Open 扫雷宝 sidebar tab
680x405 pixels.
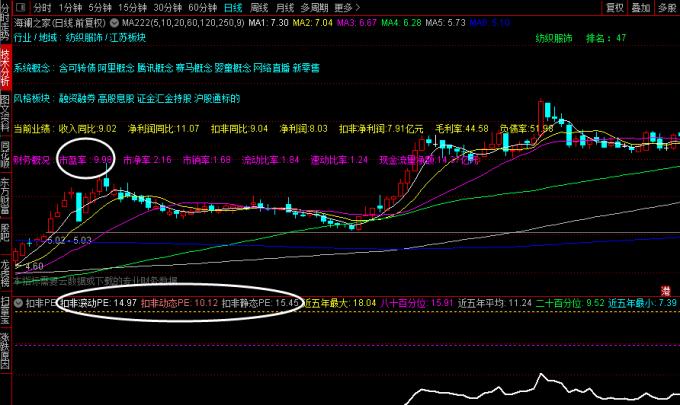[x=5, y=310]
